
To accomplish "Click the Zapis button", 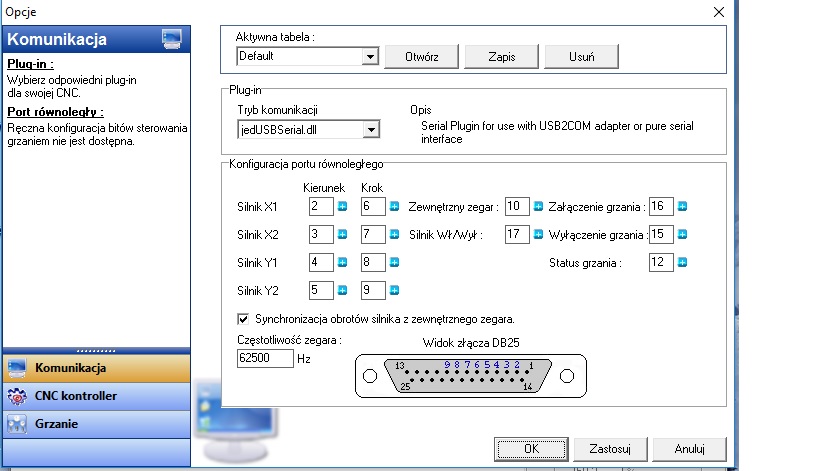I will (x=501, y=56).
